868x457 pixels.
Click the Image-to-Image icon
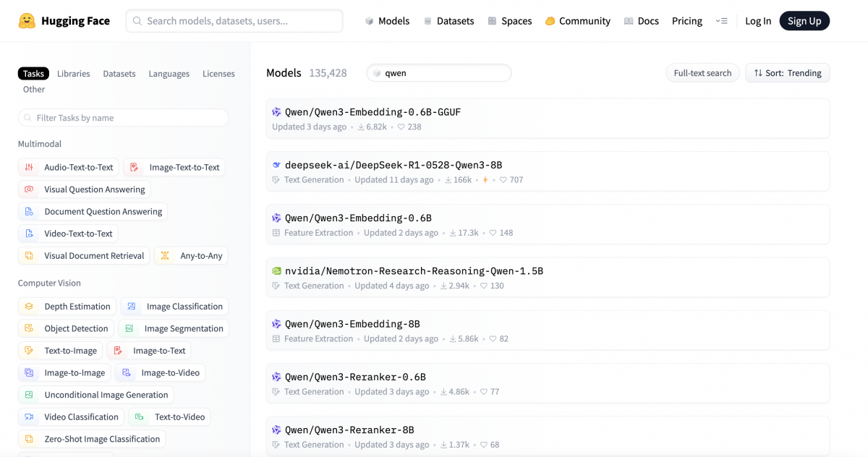click(x=29, y=373)
